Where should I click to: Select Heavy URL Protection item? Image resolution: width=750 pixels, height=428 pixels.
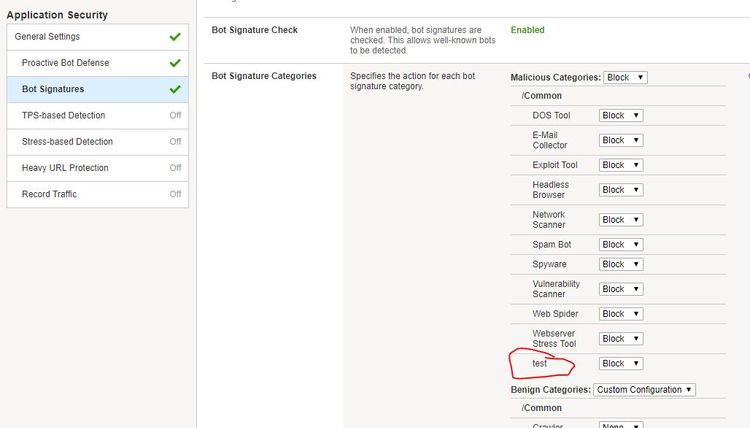65,168
